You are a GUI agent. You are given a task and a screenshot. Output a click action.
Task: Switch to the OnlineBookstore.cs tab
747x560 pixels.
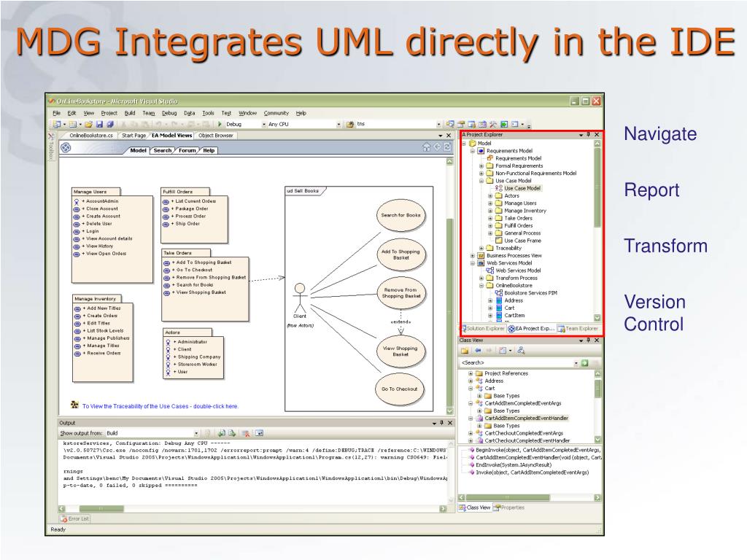point(91,136)
